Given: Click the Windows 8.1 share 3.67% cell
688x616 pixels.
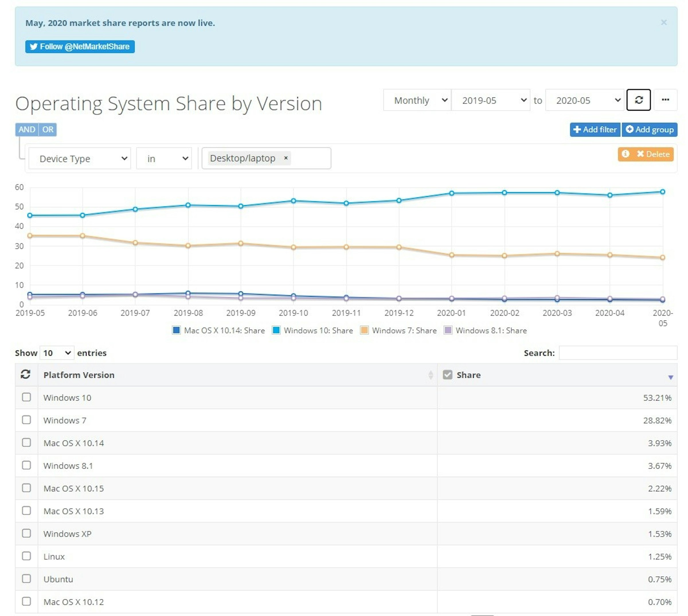Looking at the screenshot, I should point(557,466).
